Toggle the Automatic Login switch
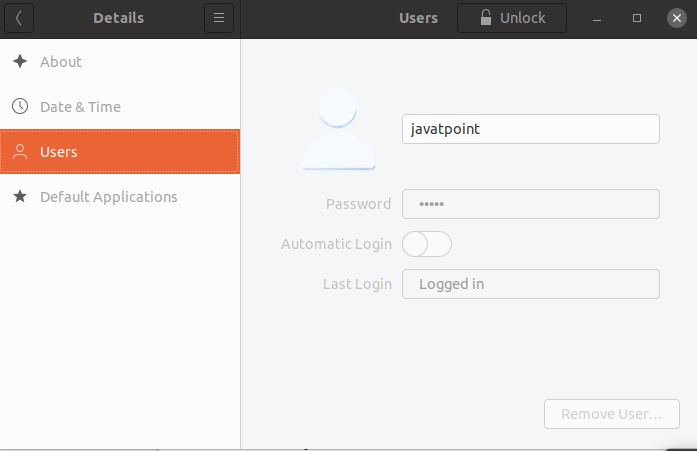697x451 pixels. tap(427, 244)
